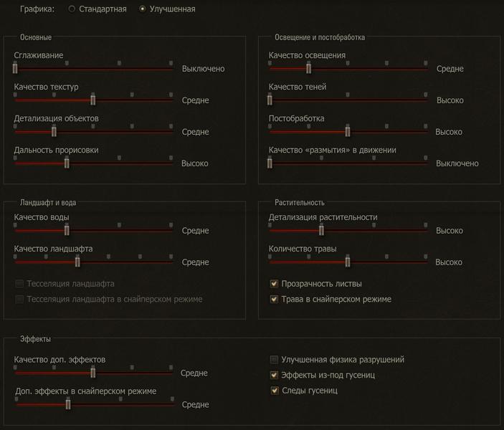Viewport: 504px width, 430px height.
Task: Click the Детализация объектов slider handle
Action: coord(54,131)
